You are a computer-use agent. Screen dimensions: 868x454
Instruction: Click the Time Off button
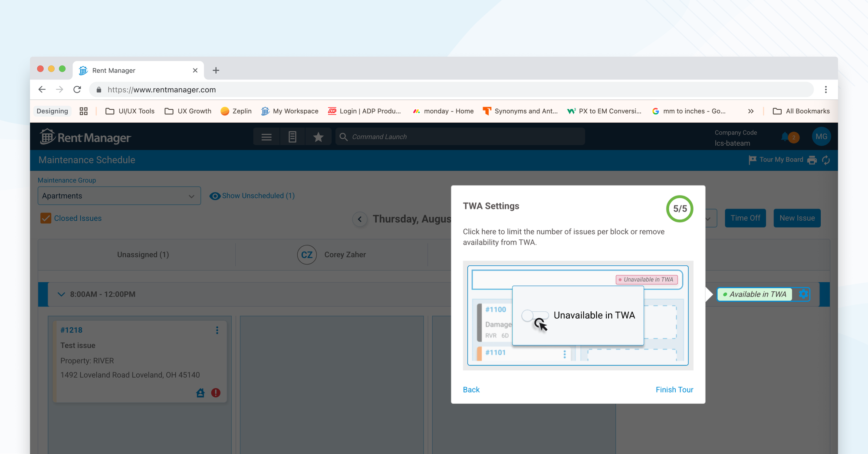(x=745, y=218)
